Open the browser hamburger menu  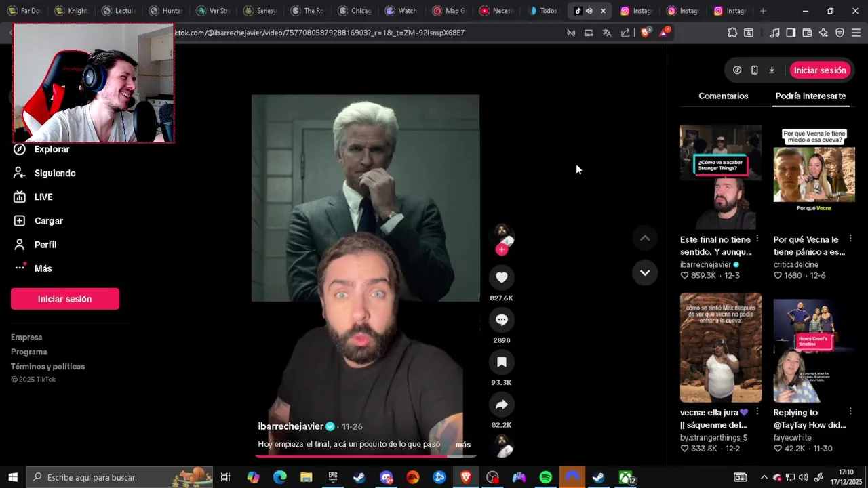point(856,33)
